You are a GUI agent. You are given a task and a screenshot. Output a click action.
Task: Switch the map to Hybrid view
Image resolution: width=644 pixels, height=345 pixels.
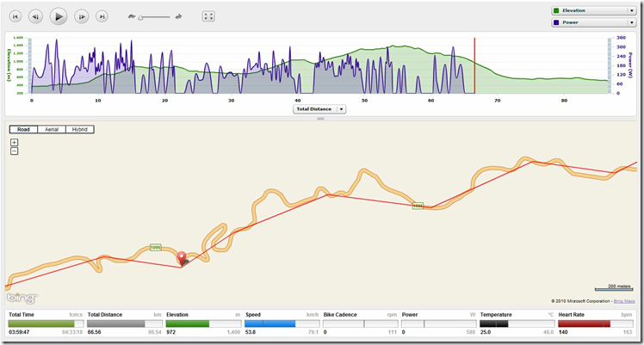coord(80,130)
